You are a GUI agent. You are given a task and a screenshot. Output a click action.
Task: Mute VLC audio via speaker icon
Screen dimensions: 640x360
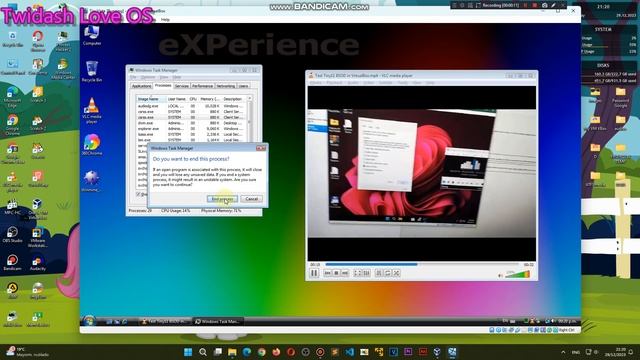(x=500, y=276)
